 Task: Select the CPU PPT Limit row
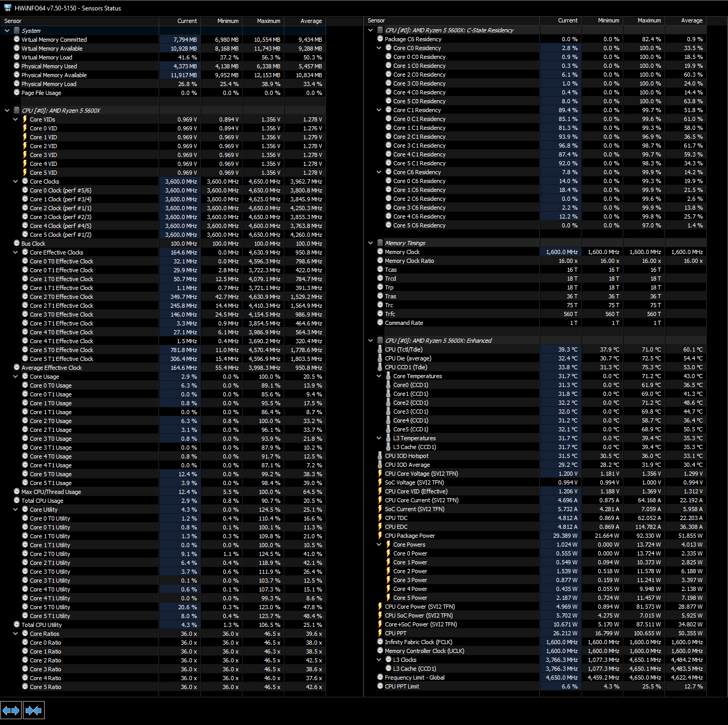tap(536, 686)
